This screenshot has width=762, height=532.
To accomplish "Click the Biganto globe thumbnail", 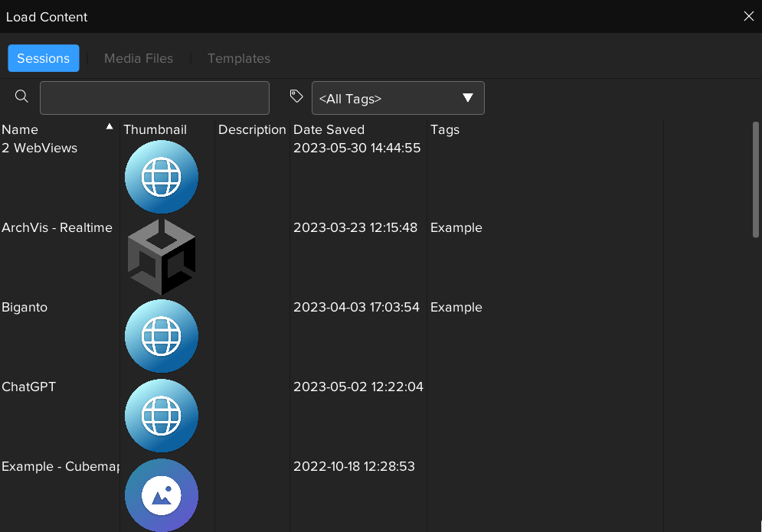I will pyautogui.click(x=162, y=337).
